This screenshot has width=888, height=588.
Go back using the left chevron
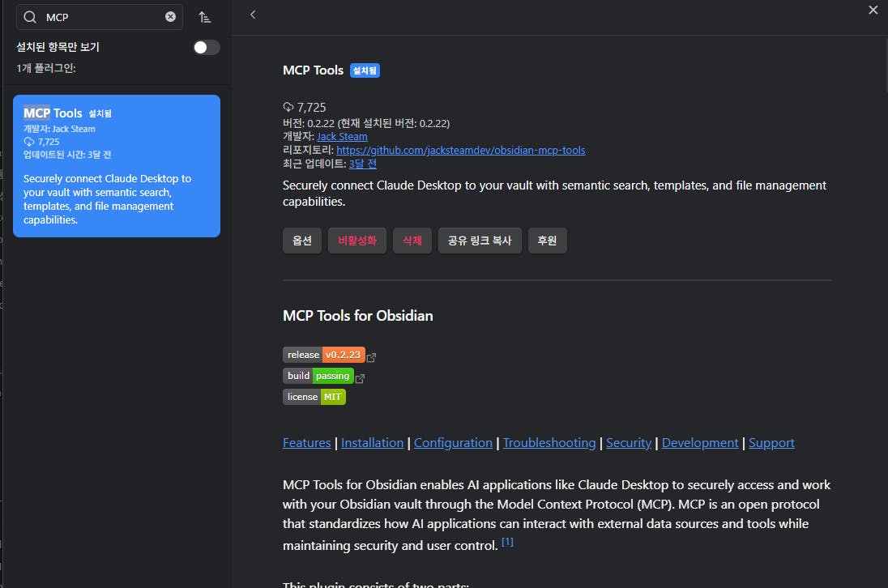click(x=253, y=15)
